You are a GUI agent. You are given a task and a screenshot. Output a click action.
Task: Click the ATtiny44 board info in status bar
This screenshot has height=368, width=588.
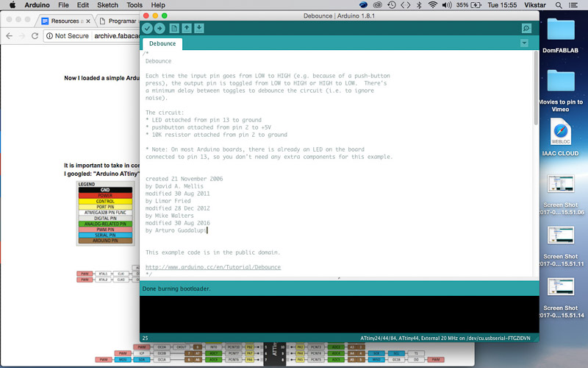coord(445,338)
